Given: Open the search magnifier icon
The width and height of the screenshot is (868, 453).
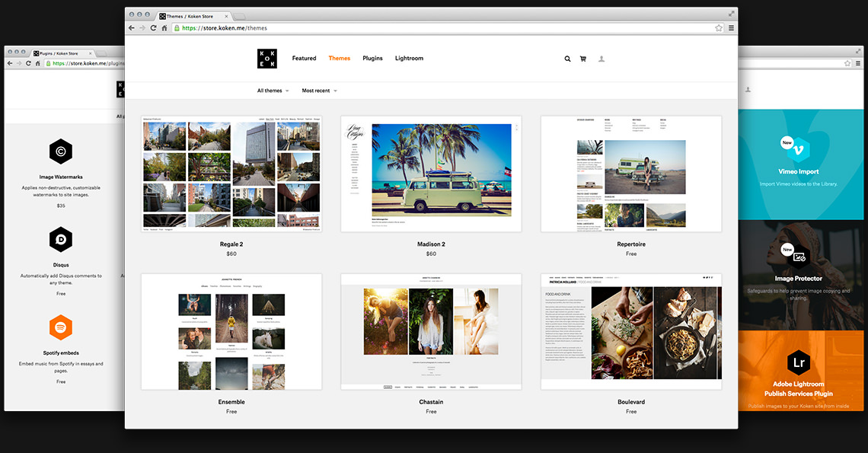Looking at the screenshot, I should [567, 59].
